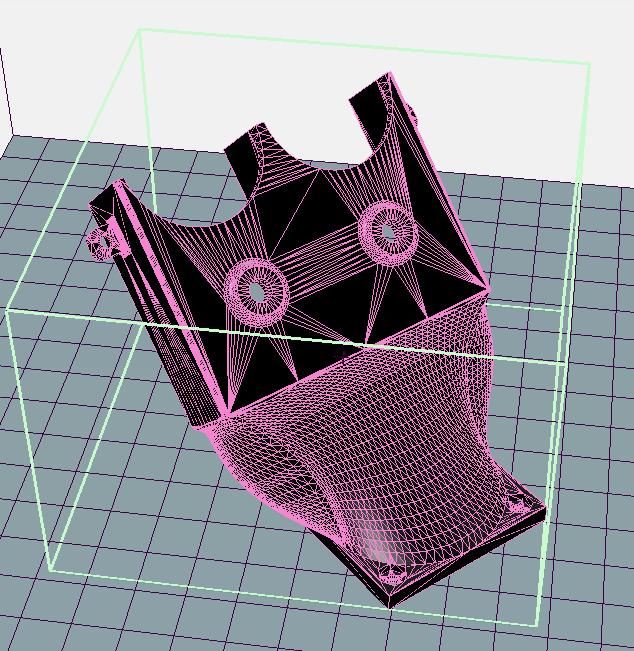Click the right circular mounting hole on model
This screenshot has width=634, height=651.
click(388, 232)
